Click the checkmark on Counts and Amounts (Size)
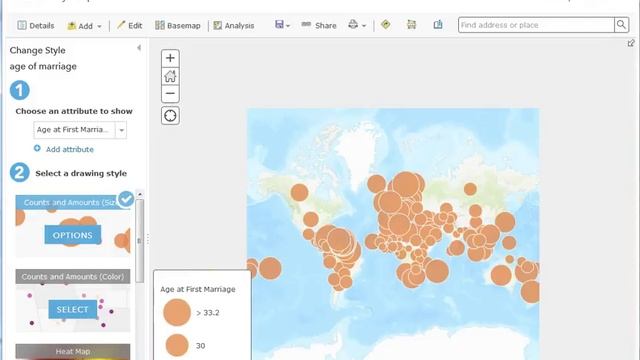This screenshot has height=360, width=640. coord(126,199)
